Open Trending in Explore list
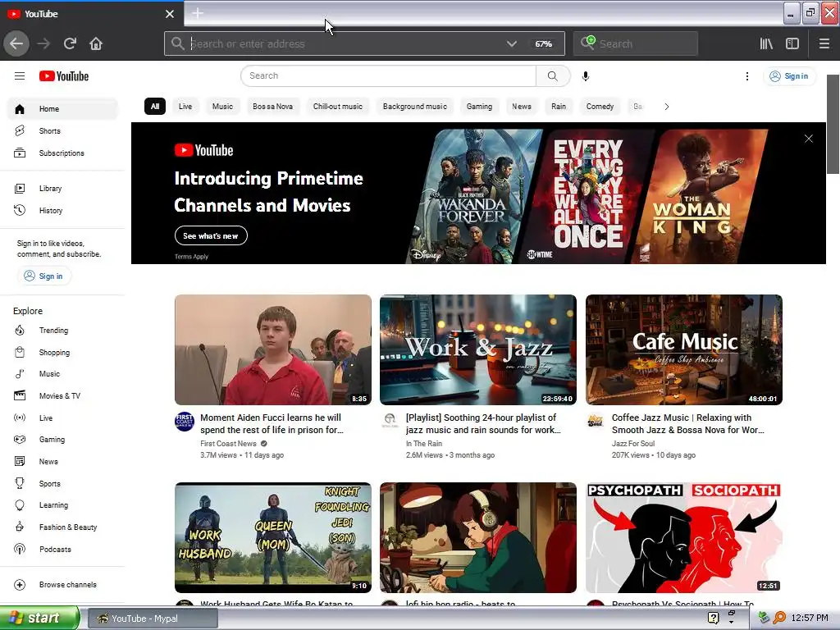This screenshot has height=630, width=840. point(62,331)
